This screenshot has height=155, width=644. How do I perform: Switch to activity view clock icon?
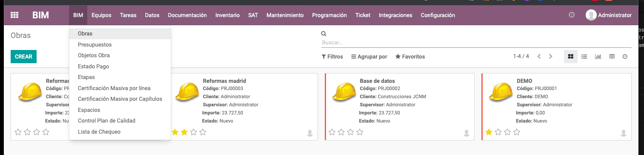[x=625, y=56]
